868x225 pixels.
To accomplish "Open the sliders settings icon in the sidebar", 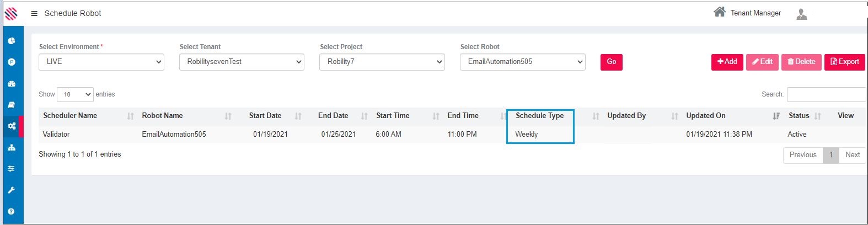I will pos(12,169).
